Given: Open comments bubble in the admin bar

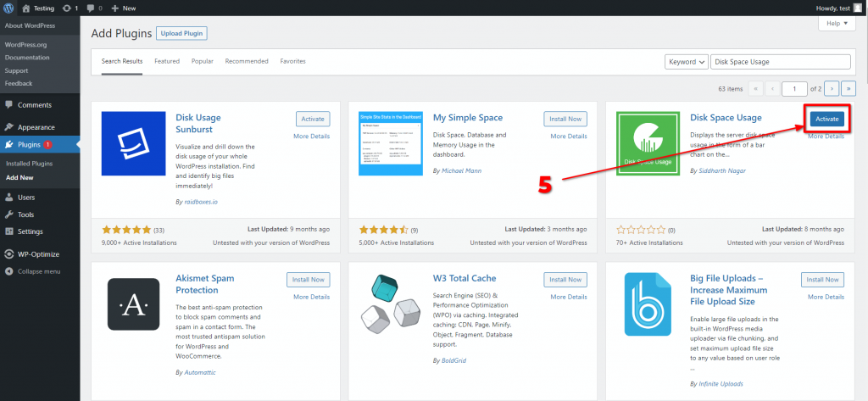Looking at the screenshot, I should pos(94,8).
